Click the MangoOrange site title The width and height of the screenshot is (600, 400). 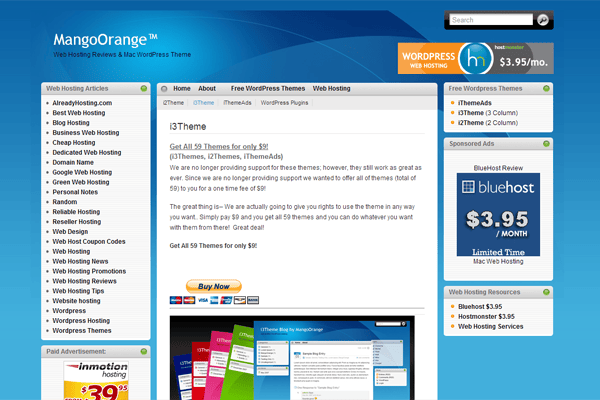point(105,39)
